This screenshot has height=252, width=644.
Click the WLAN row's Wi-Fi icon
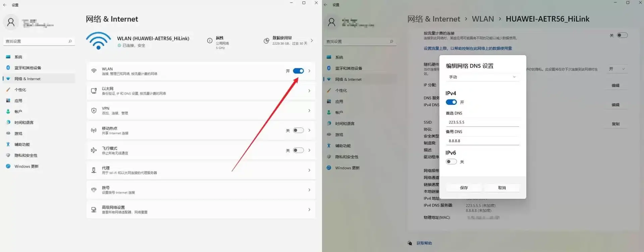pos(94,71)
